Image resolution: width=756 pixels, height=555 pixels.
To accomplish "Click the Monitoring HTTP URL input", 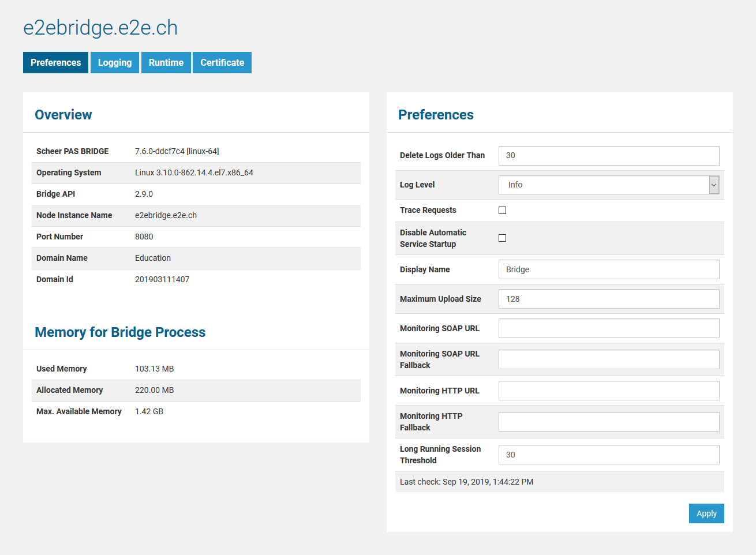I will [609, 391].
